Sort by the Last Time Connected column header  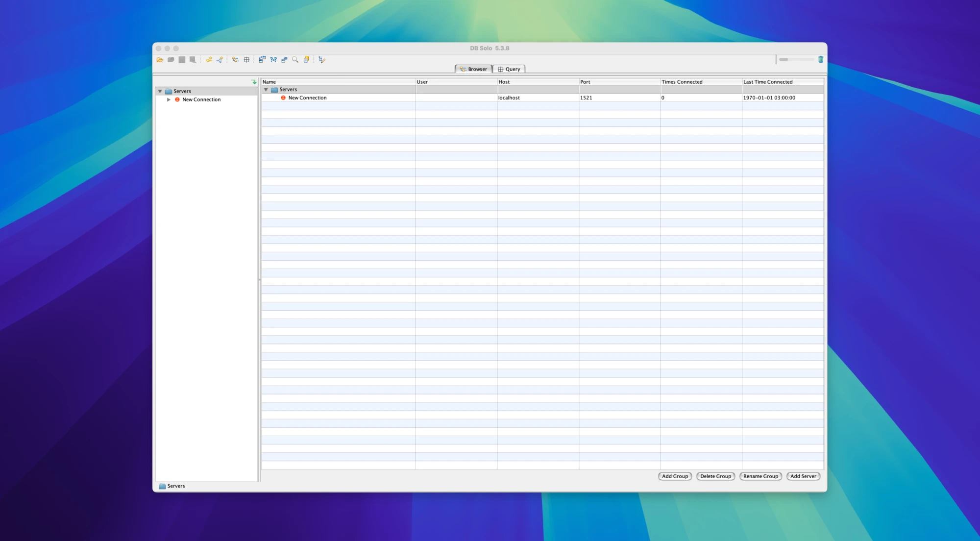782,82
